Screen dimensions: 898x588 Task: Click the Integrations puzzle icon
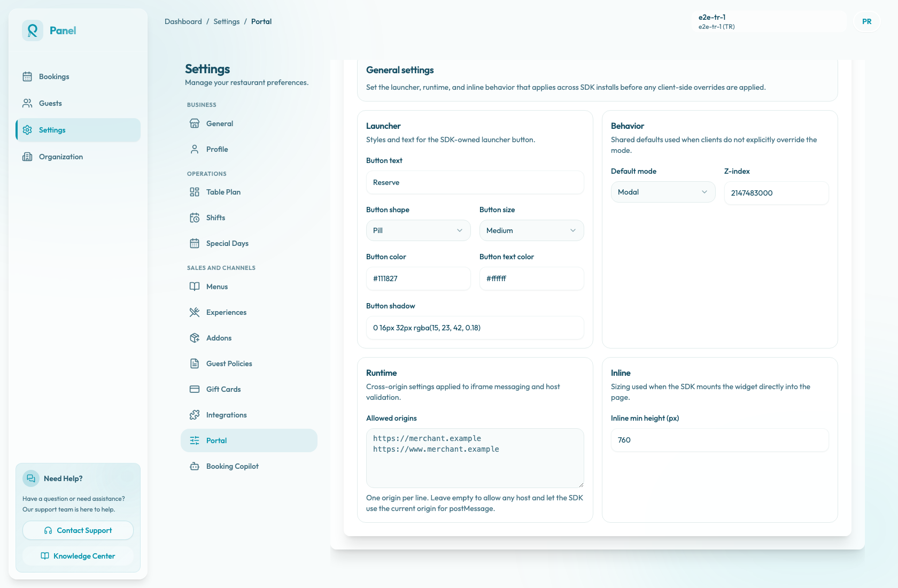195,415
